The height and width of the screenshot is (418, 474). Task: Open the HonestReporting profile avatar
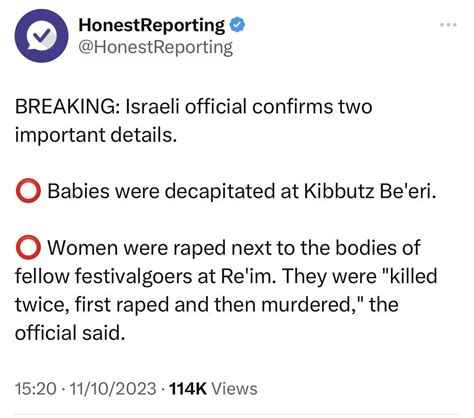[41, 36]
